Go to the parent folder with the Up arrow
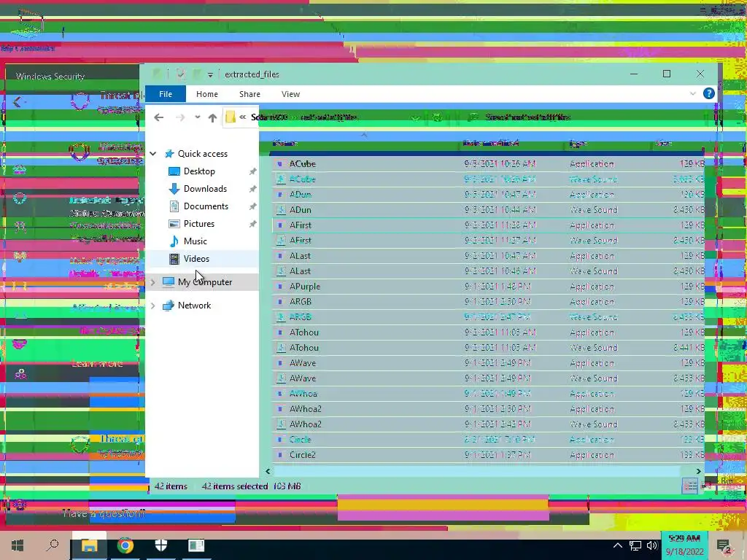747x560 pixels. click(x=212, y=117)
